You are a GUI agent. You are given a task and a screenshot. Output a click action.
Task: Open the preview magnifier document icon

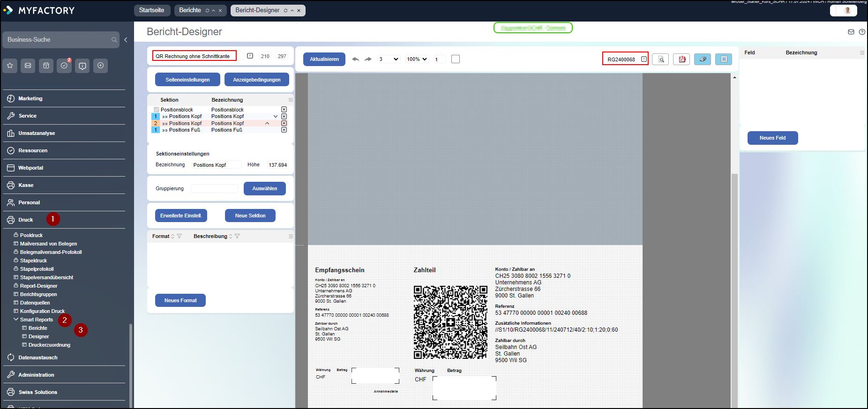[x=660, y=59]
